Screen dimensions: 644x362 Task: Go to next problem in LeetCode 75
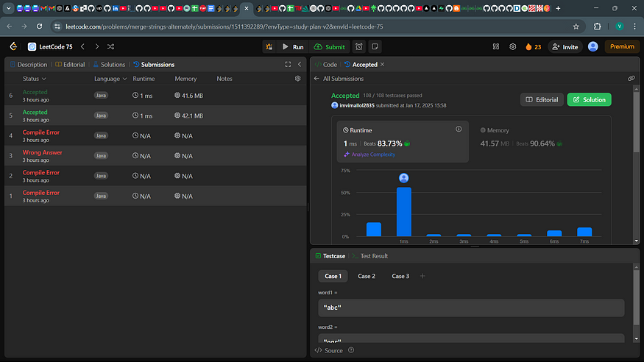click(x=97, y=47)
